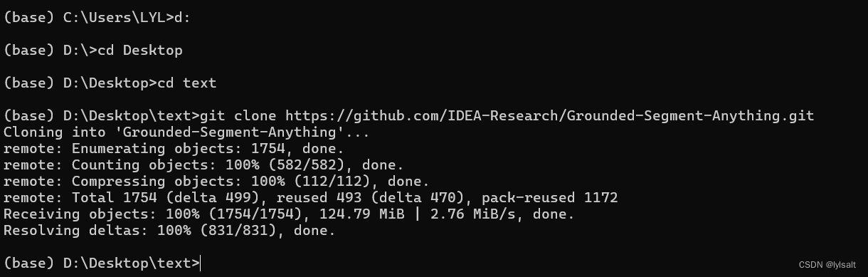The height and width of the screenshot is (277, 868).
Task: Click the 'D:\Desktop>' prompt before 'cd text'
Action: click(110, 83)
